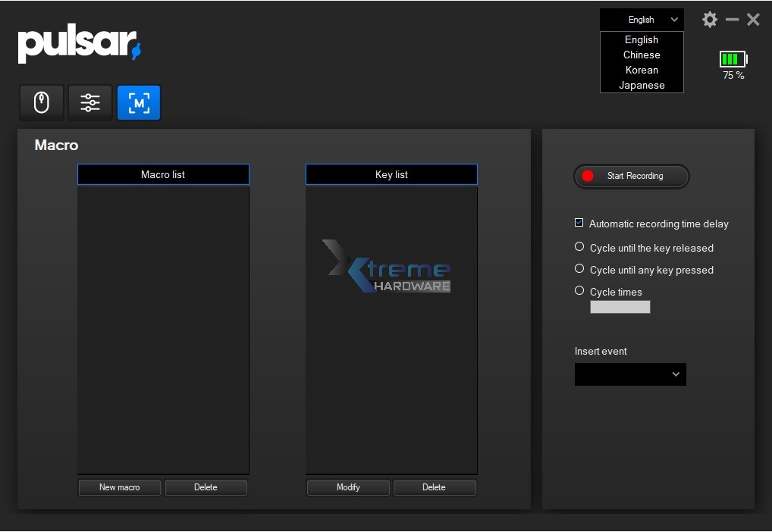772x532 pixels.
Task: Click the battery level indicator icon
Action: [x=733, y=59]
